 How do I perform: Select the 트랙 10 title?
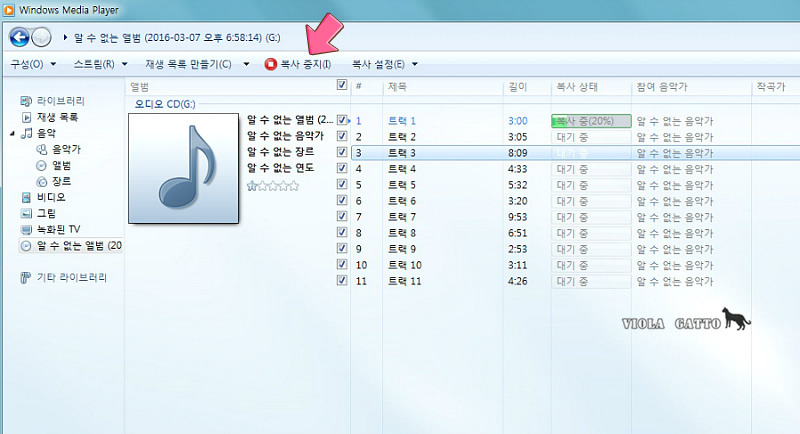pos(405,265)
